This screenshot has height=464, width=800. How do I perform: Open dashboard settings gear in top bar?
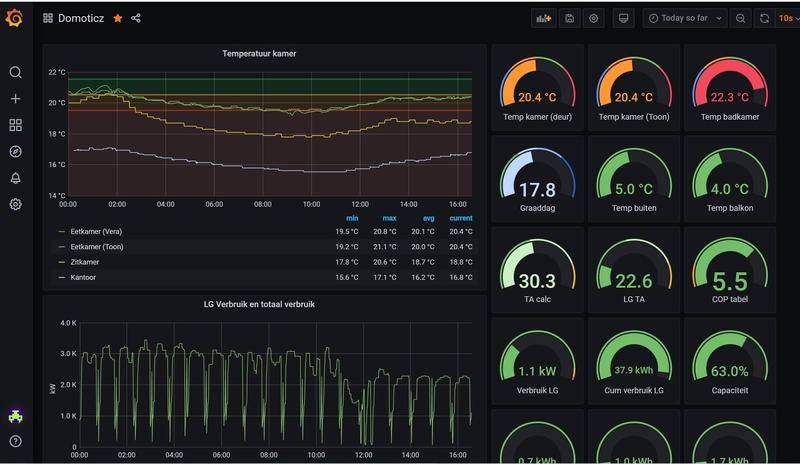coord(593,18)
